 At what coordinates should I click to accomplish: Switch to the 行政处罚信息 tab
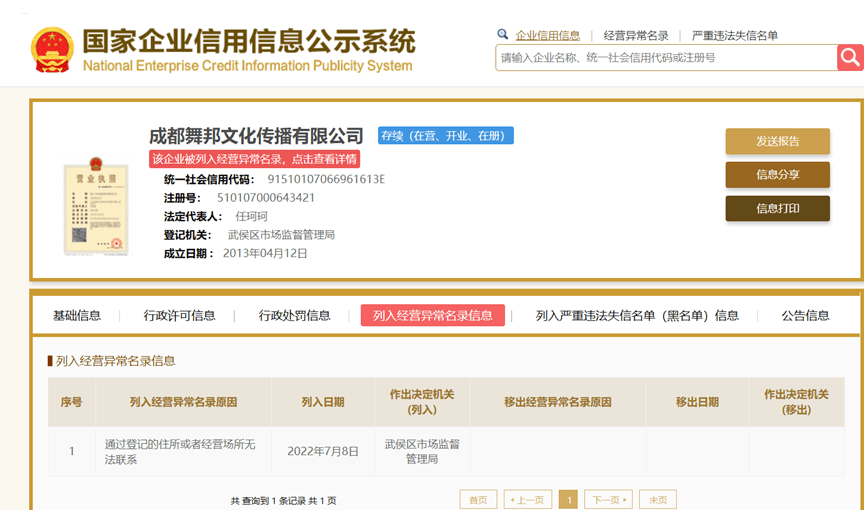(x=294, y=316)
